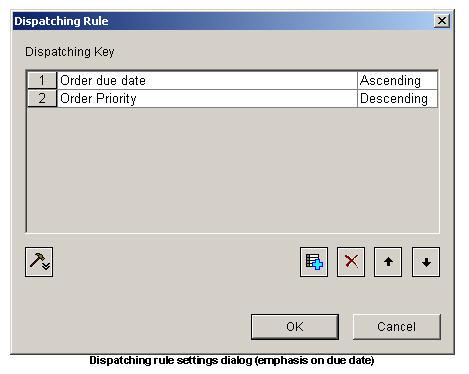
Task: Click blank gray space beside OK button
Action: [133, 327]
